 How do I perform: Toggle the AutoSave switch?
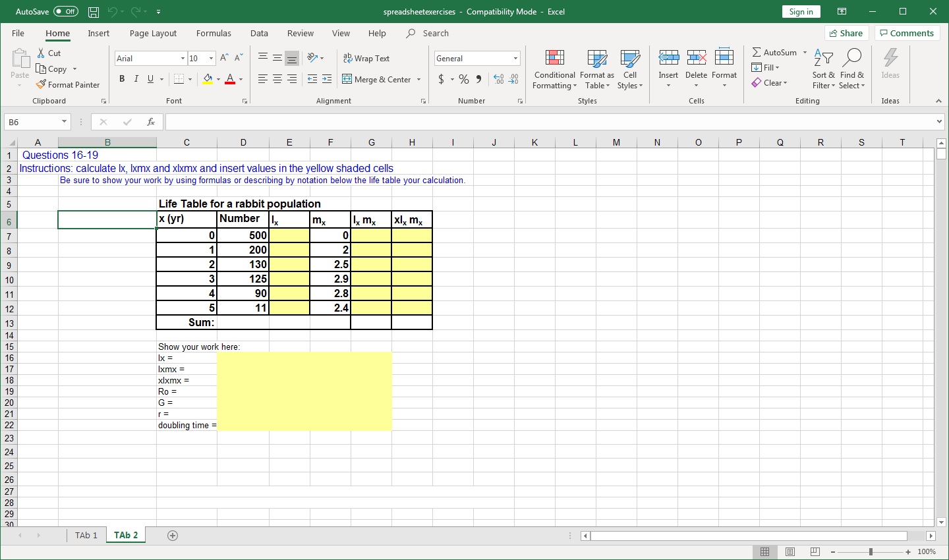(65, 12)
